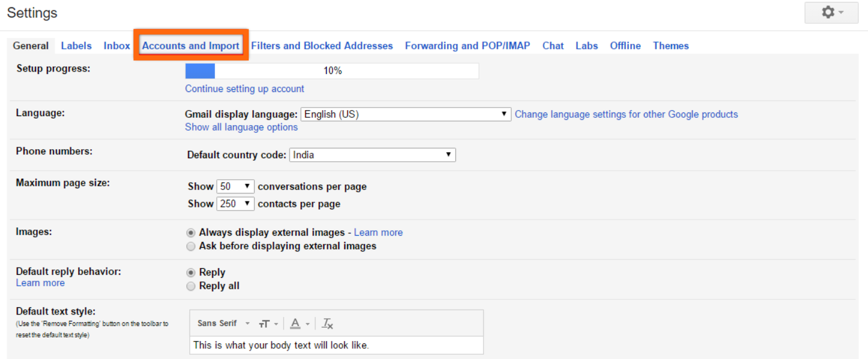Image resolution: width=868 pixels, height=359 pixels.
Task: Click the body text preview box
Action: (336, 345)
